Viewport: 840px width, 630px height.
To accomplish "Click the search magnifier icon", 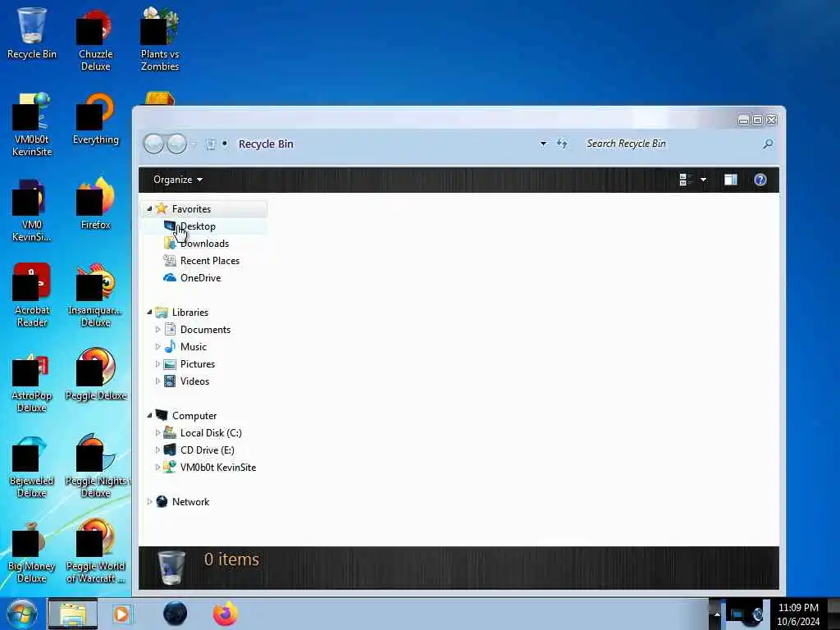I will pyautogui.click(x=768, y=144).
